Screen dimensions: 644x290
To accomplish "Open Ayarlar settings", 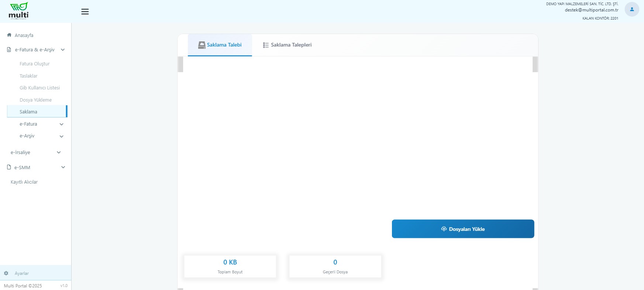I will tap(22, 273).
